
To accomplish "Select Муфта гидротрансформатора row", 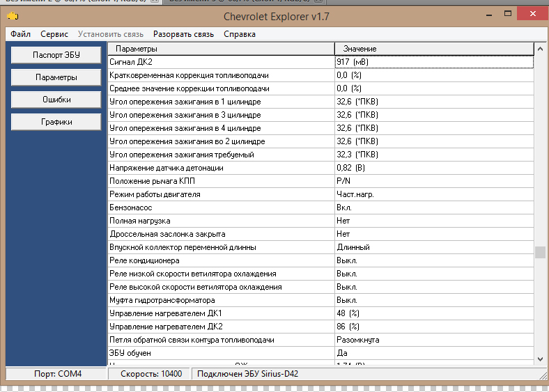I will [x=320, y=301].
